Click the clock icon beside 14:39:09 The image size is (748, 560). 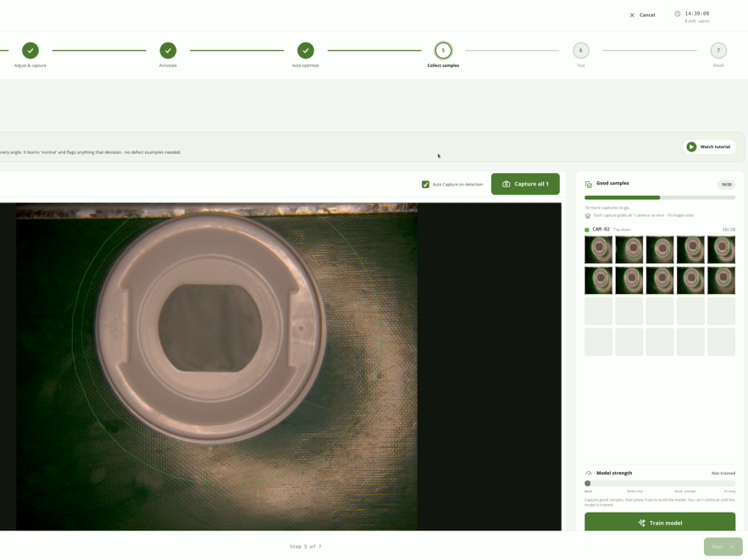tap(678, 14)
